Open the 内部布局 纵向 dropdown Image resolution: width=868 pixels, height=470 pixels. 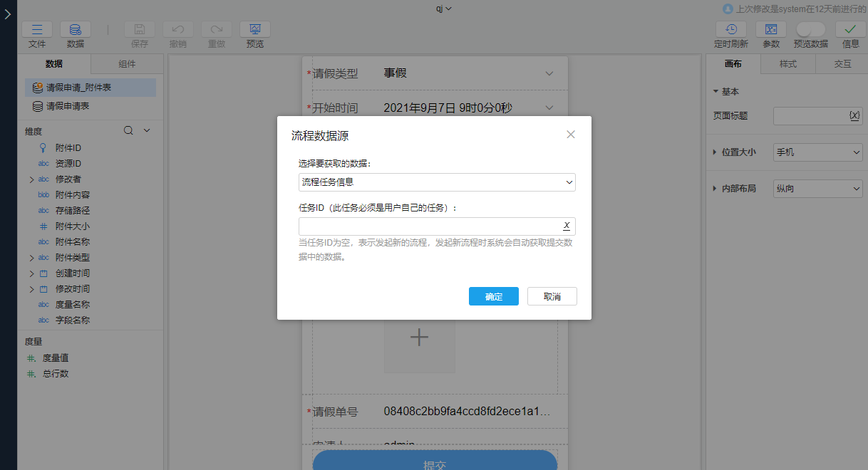tap(818, 189)
